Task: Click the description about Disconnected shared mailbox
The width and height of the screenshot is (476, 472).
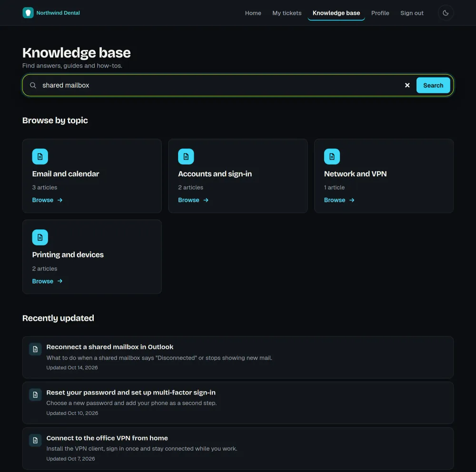Action: pos(159,357)
